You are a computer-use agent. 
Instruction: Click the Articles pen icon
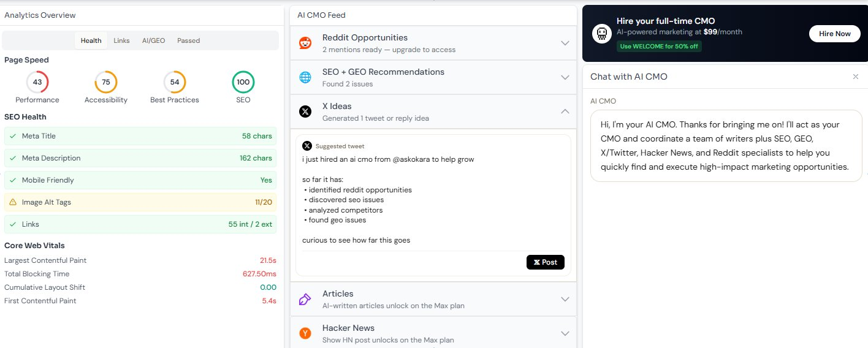[x=305, y=299]
